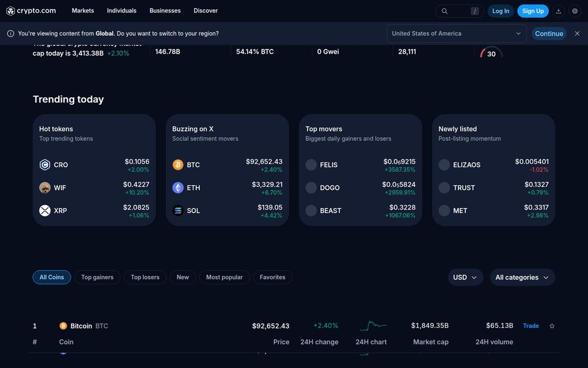Click the ELIZAOS placeholder icon

click(445, 165)
